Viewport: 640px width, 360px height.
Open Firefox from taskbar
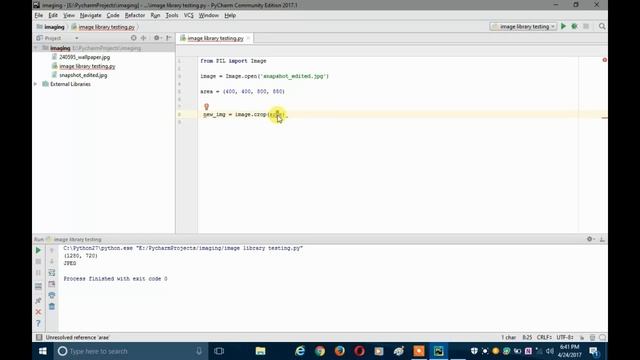[340, 351]
